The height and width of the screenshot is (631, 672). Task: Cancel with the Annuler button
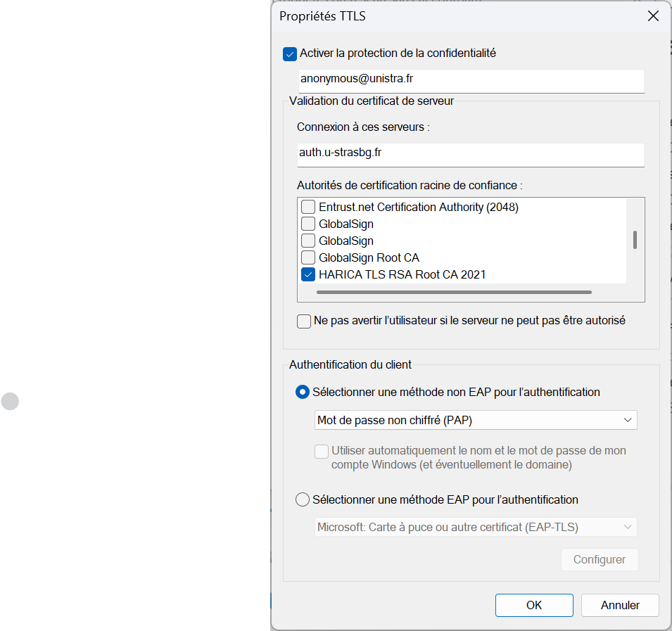[620, 605]
